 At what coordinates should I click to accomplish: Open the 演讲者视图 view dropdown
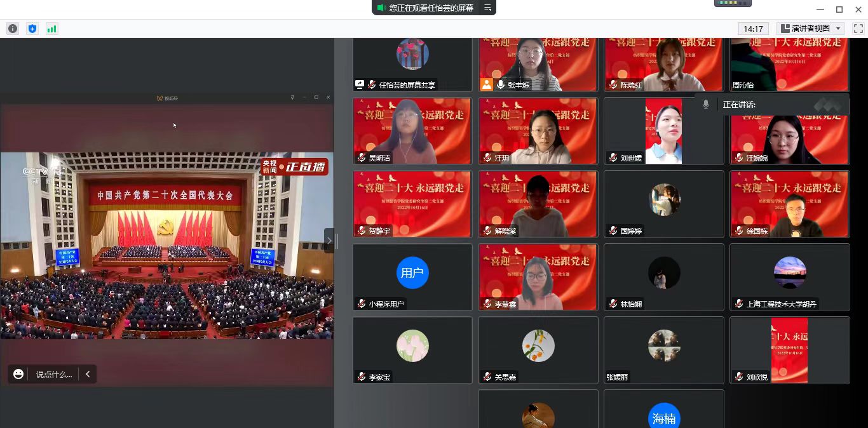pos(811,29)
